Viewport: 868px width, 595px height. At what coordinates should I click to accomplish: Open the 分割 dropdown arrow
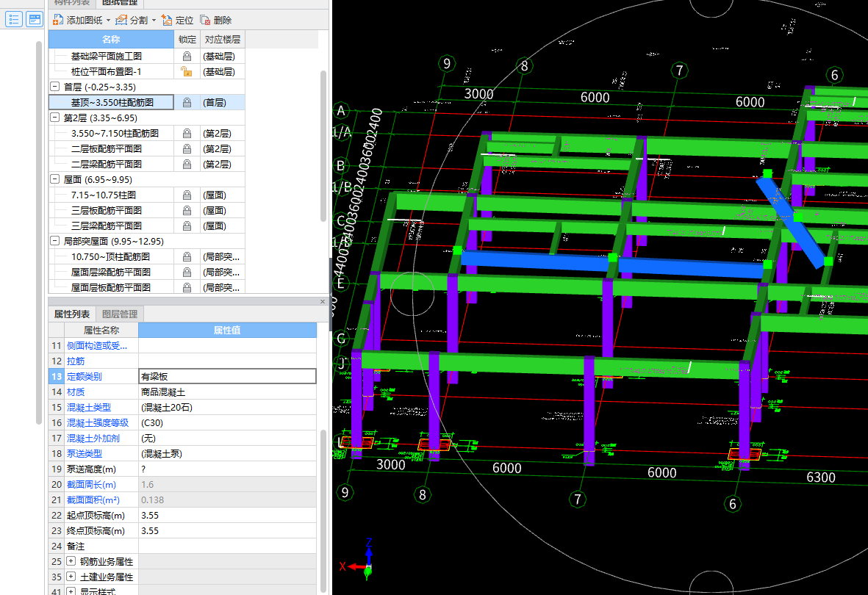(x=154, y=21)
